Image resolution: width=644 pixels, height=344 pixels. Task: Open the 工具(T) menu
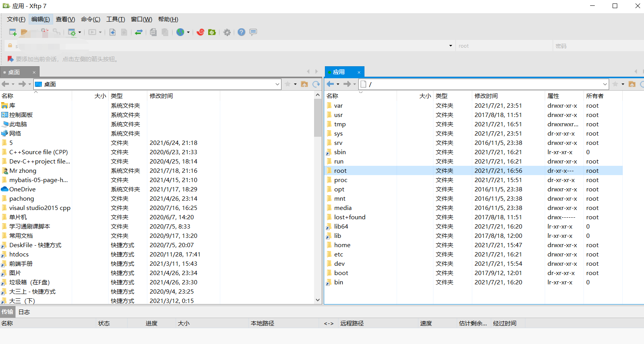click(116, 19)
